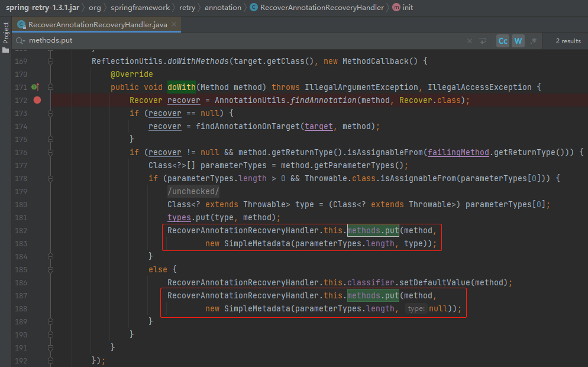Turn off the whole words W toggle

[x=518, y=41]
